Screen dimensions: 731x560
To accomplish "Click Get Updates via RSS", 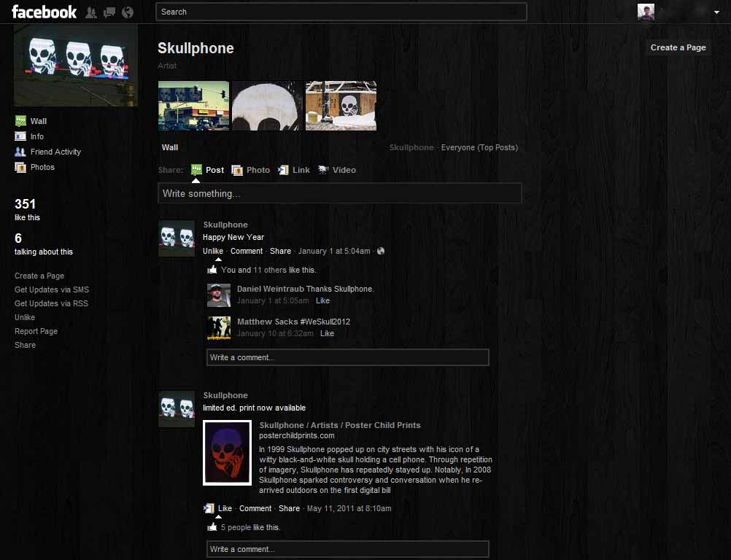I will (x=51, y=304).
